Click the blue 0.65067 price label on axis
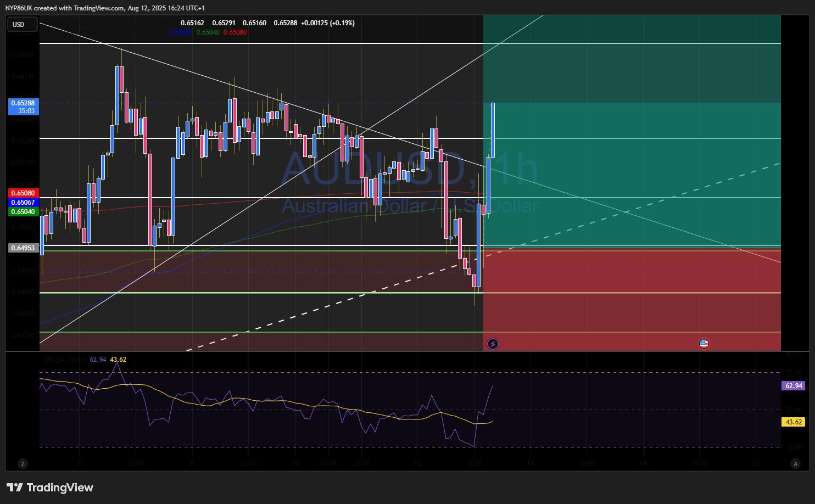The height and width of the screenshot is (504, 815). (x=24, y=203)
